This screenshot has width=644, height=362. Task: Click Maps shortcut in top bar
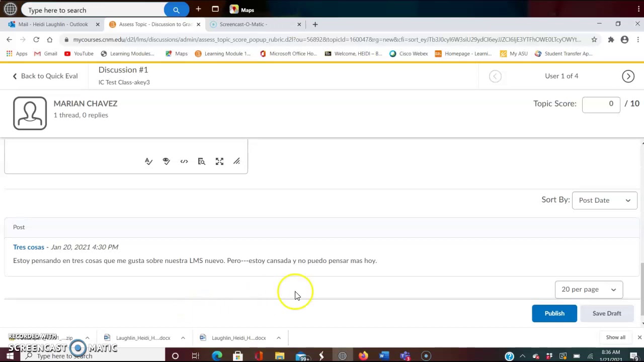(x=242, y=10)
